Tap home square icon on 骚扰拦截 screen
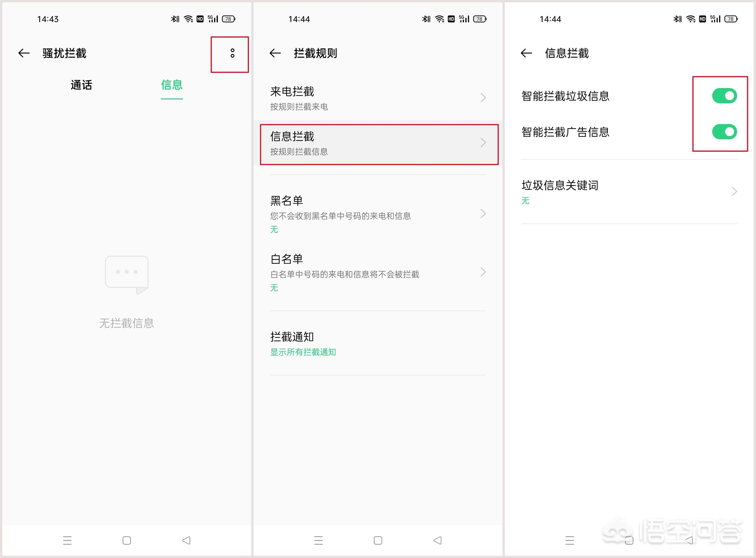Image resolution: width=756 pixels, height=558 pixels. [x=127, y=540]
